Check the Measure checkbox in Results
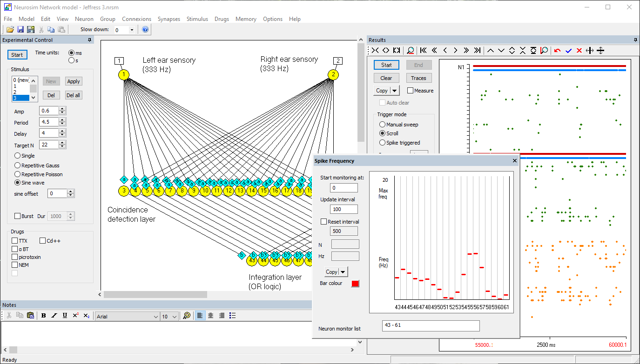The height and width of the screenshot is (364, 640). pos(411,91)
